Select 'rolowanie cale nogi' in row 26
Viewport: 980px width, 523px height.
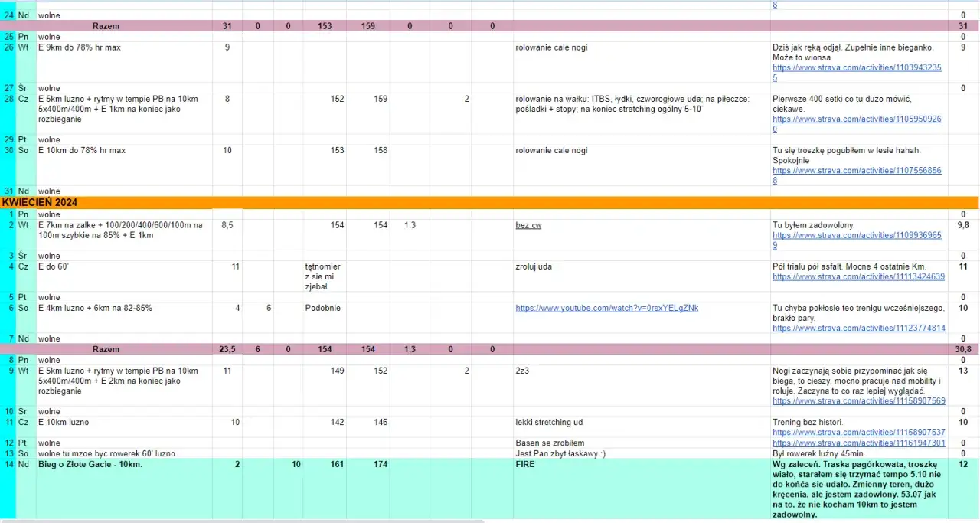tap(642, 62)
